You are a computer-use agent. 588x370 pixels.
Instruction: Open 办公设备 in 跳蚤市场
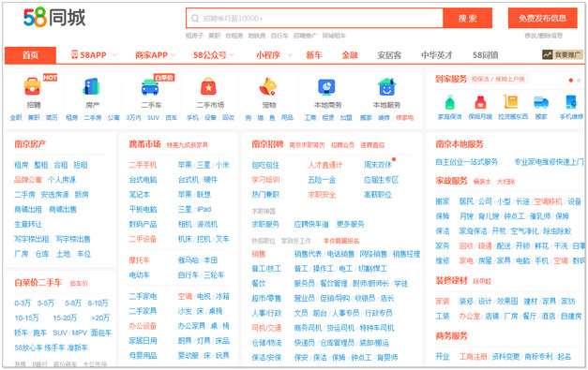143,326
